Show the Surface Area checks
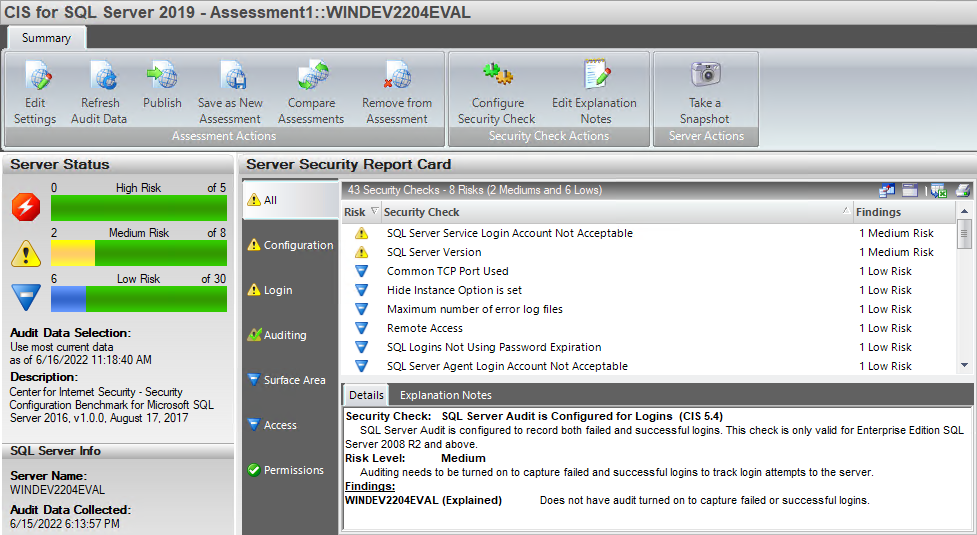The height and width of the screenshot is (535, 977). [294, 380]
